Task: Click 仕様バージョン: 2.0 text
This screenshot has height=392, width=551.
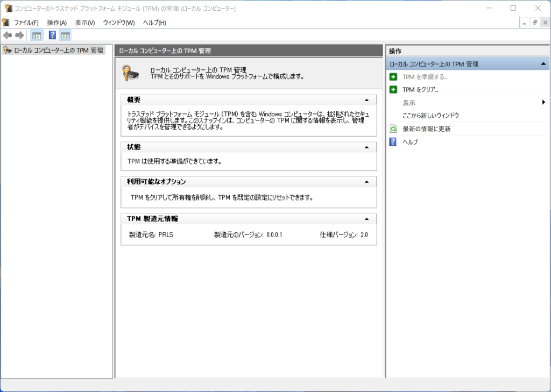Action: pos(344,234)
